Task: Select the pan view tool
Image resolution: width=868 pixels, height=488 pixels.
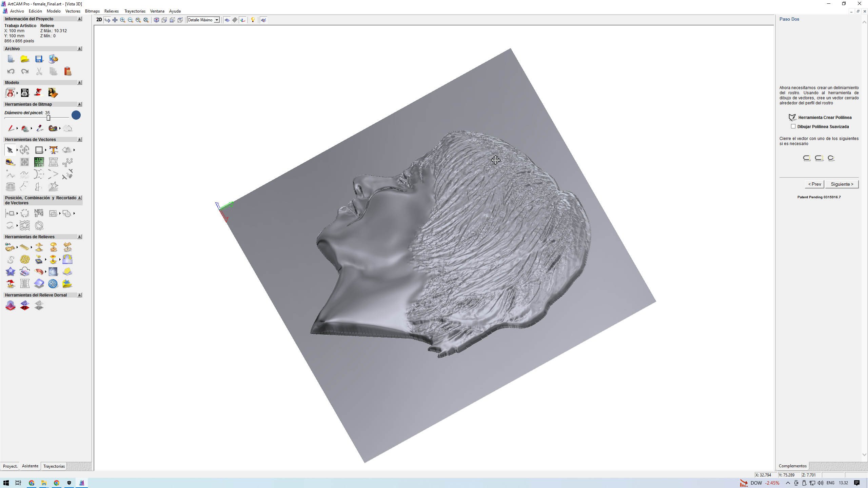Action: (x=115, y=20)
